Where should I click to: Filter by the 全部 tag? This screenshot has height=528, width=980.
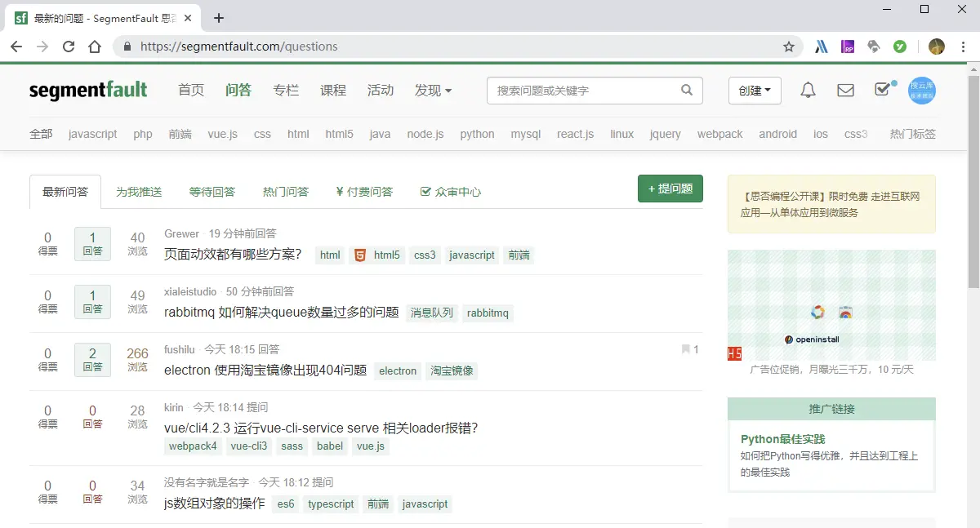[41, 134]
